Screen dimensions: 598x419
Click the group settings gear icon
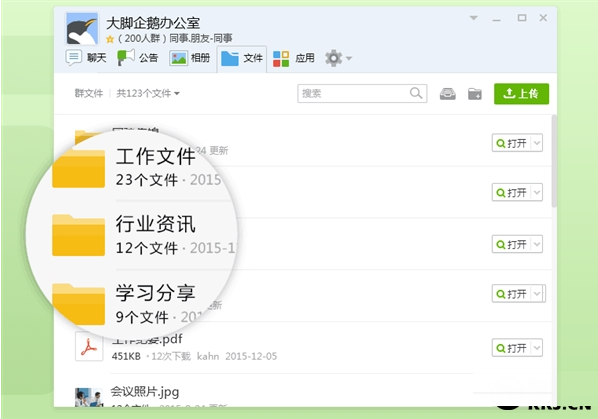(333, 58)
